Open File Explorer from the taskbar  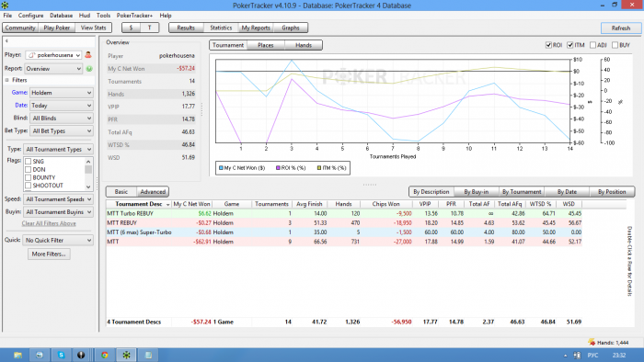[17, 355]
